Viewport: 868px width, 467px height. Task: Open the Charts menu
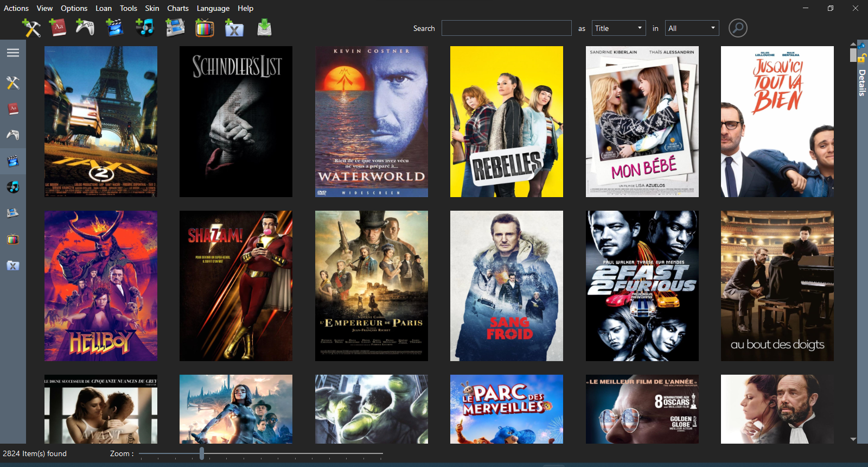click(x=178, y=8)
